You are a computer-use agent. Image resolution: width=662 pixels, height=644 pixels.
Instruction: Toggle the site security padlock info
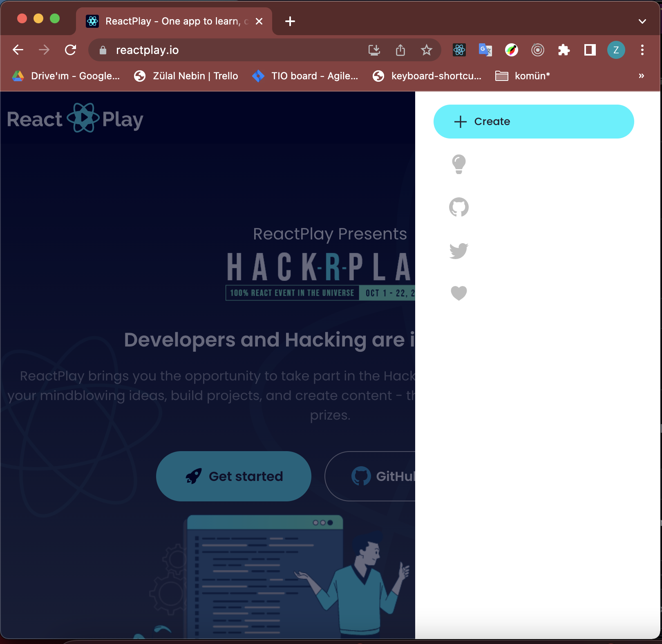[103, 50]
